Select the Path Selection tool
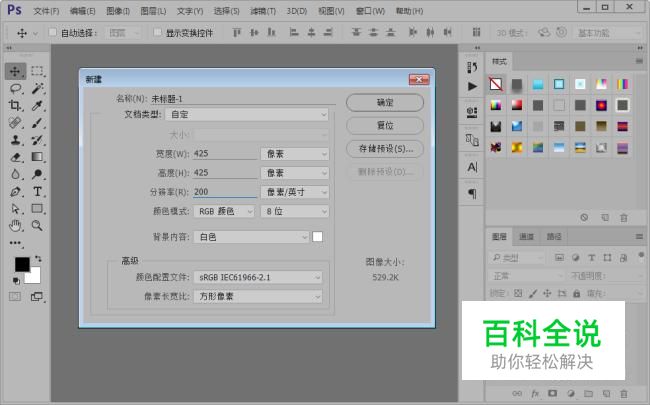This screenshot has height=405, width=650. point(15,209)
